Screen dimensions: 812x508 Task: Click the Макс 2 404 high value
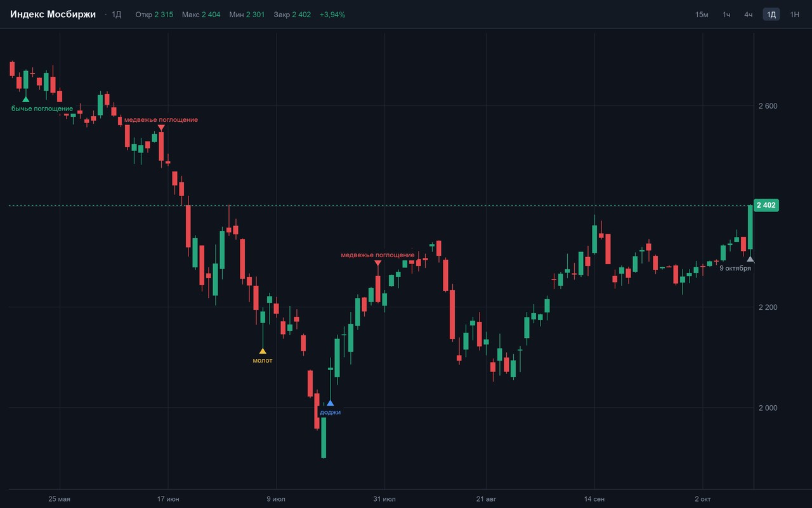pos(201,15)
